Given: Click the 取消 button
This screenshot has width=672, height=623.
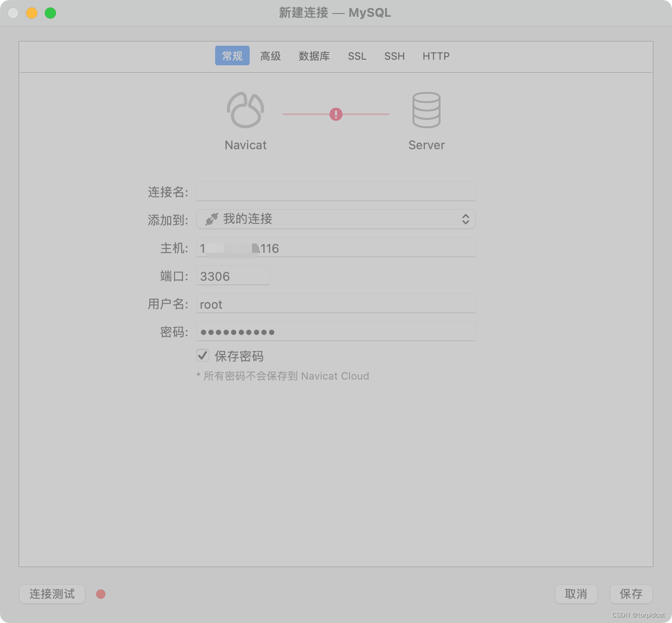Looking at the screenshot, I should tap(576, 594).
